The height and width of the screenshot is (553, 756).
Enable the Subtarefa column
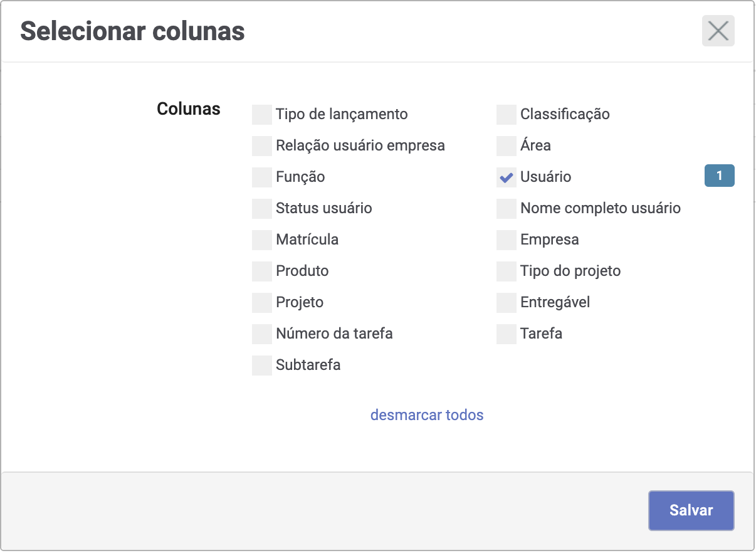[x=261, y=366]
